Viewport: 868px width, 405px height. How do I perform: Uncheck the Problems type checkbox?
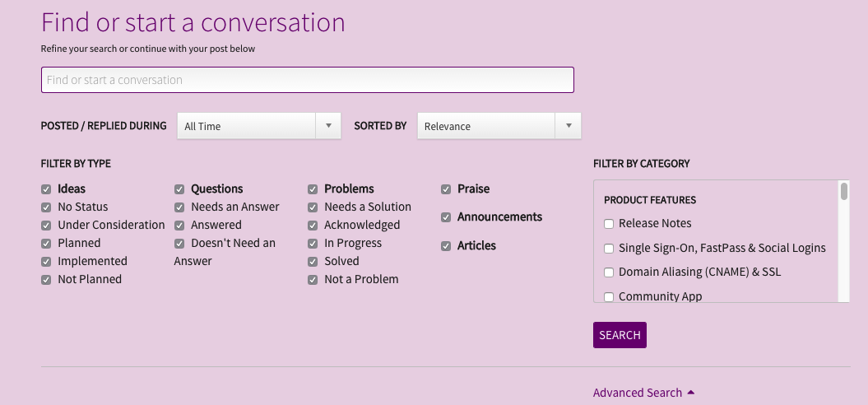pyautogui.click(x=313, y=189)
